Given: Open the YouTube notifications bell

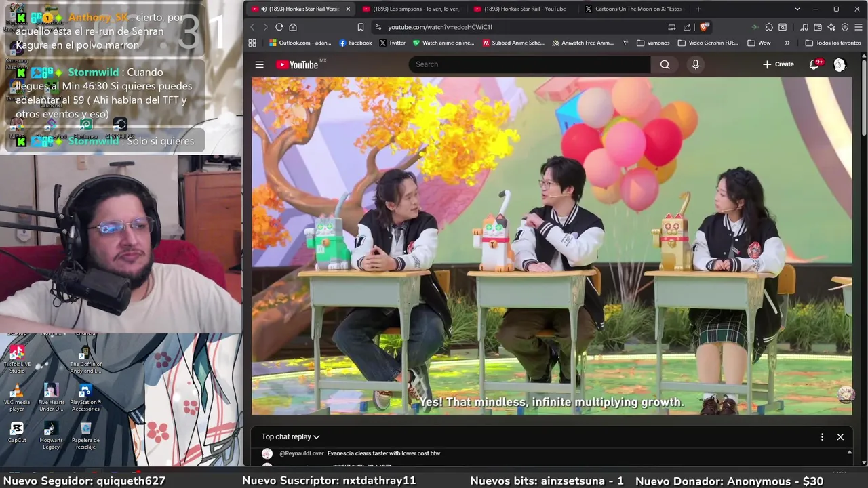Looking at the screenshot, I should [x=814, y=64].
